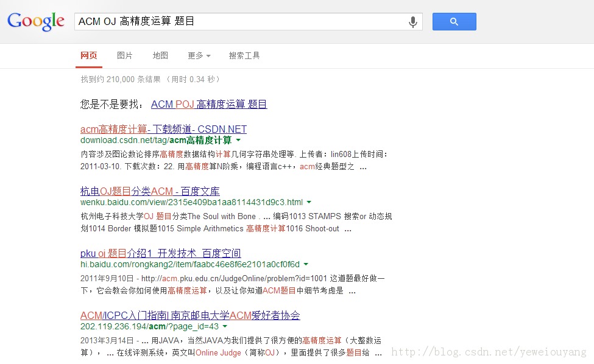
Task: Expand arrow next to download.csdn.net URL
Action: [238, 140]
